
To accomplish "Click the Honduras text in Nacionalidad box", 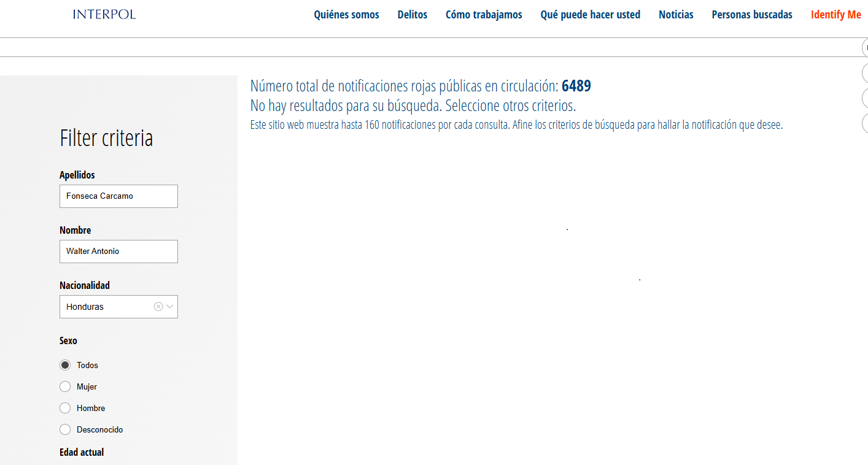I will pyautogui.click(x=85, y=307).
